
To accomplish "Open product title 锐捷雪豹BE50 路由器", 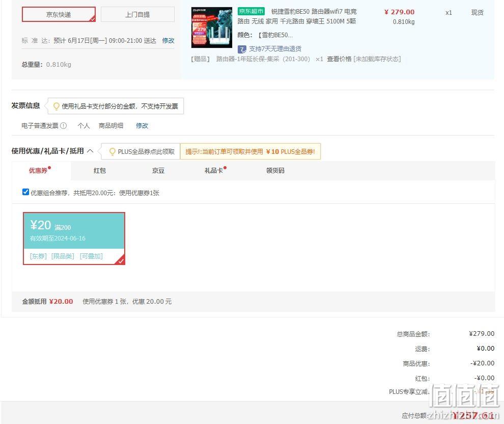I will point(297,16).
